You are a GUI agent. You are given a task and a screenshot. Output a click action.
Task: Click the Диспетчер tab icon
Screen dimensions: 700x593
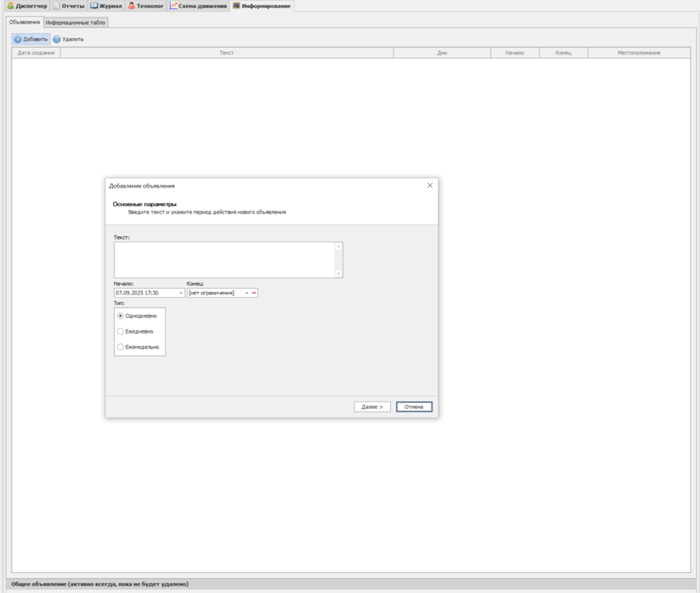(10, 6)
